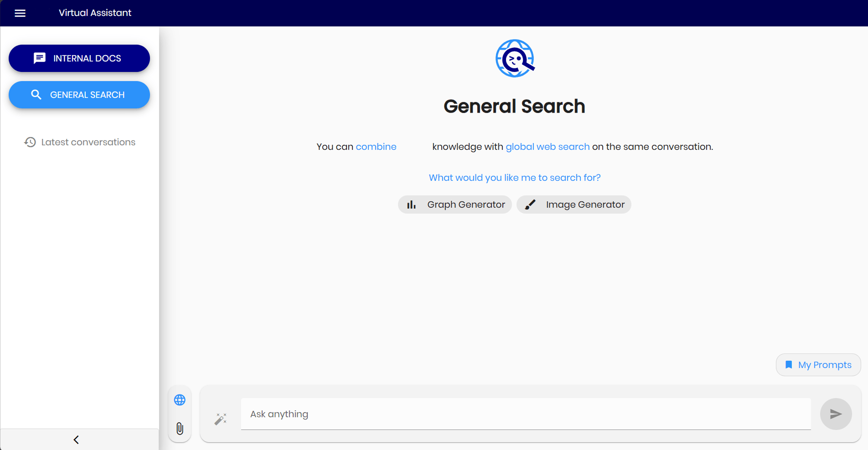Launch the Graph Generator chip
868x450 pixels.
click(x=455, y=205)
